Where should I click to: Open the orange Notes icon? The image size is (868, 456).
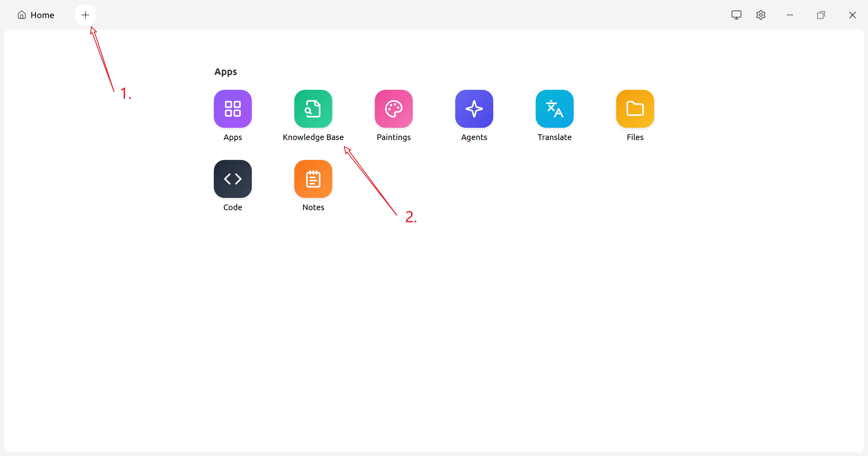(313, 179)
